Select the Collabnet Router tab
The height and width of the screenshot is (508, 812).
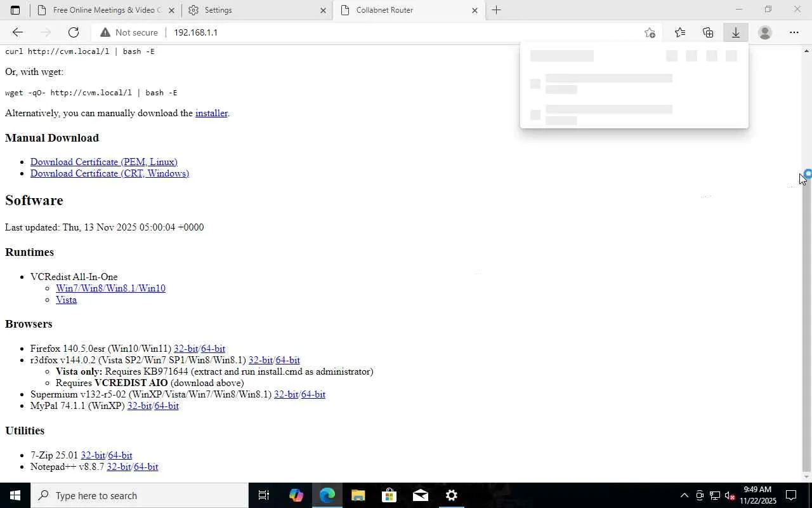pyautogui.click(x=408, y=10)
